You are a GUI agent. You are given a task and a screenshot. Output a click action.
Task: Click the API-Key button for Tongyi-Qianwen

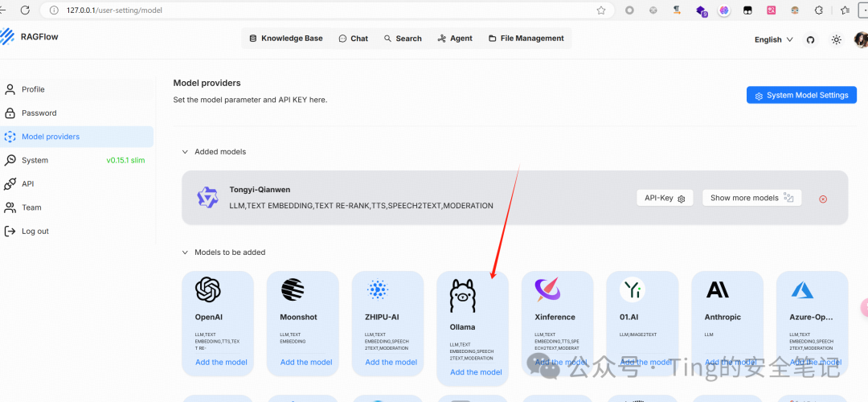click(x=665, y=198)
